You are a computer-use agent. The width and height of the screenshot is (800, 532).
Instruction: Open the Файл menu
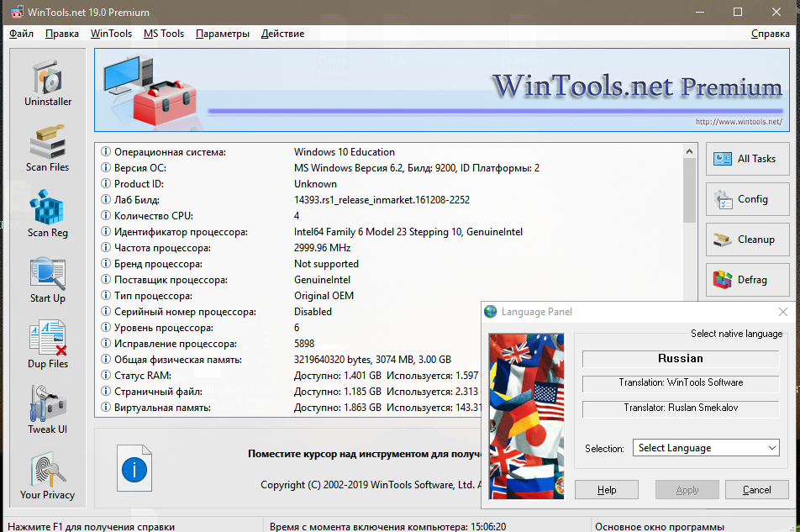[x=22, y=34]
